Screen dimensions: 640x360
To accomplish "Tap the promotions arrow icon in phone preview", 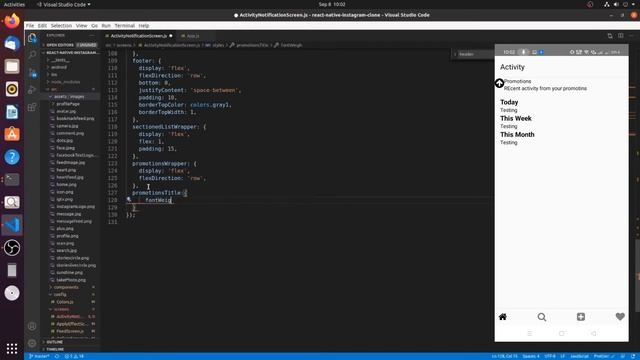I will [499, 83].
